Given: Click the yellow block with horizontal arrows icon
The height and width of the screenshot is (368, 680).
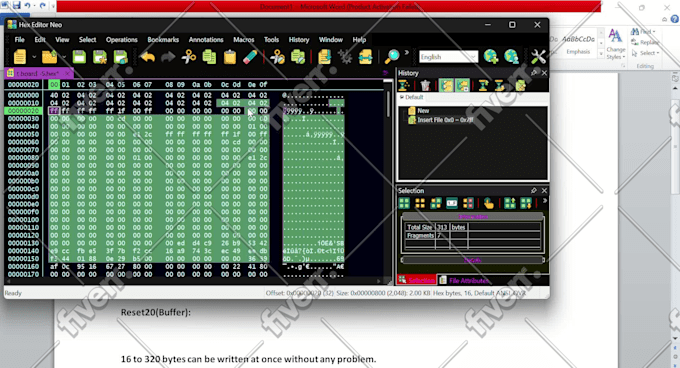Looking at the screenshot, I should [366, 57].
